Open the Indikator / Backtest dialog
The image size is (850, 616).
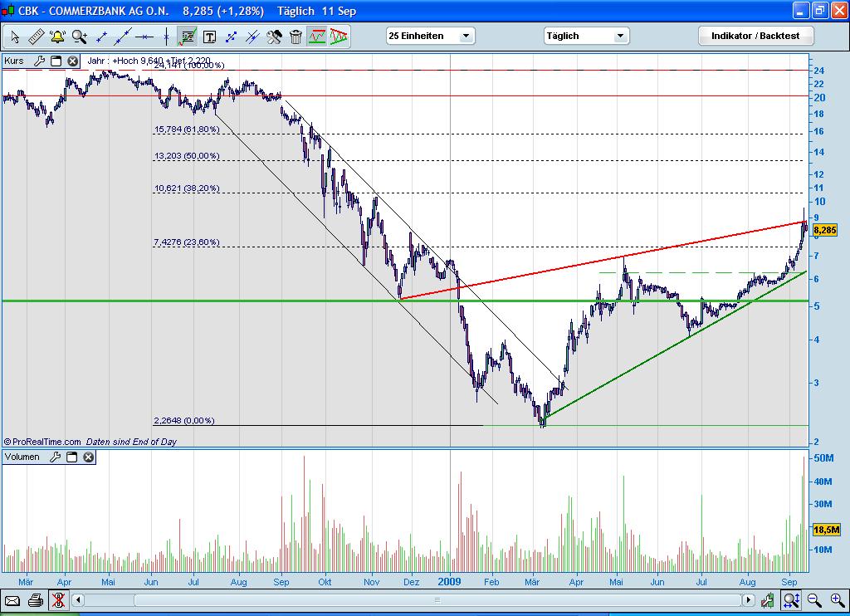tap(755, 36)
